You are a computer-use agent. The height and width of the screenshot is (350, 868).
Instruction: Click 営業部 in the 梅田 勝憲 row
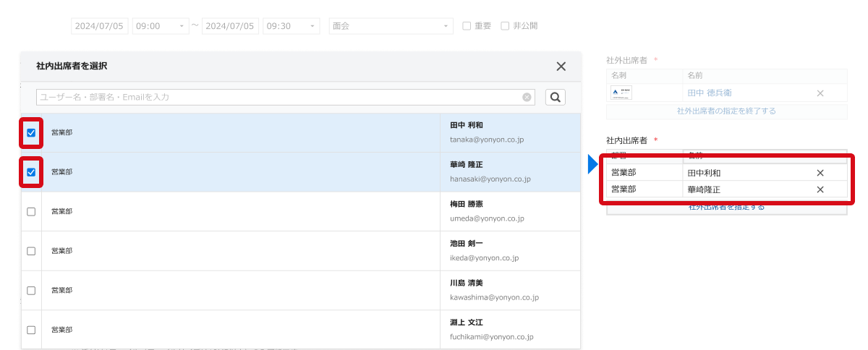(61, 211)
